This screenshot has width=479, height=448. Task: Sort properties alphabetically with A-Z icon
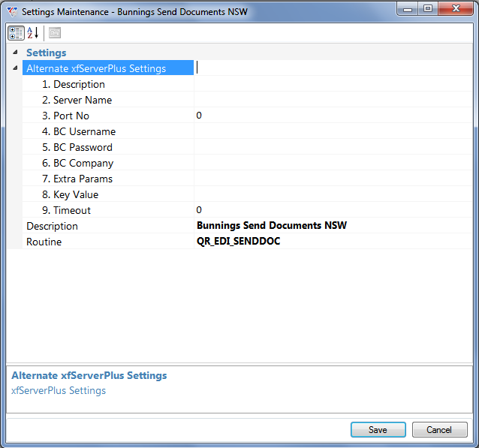(x=33, y=33)
